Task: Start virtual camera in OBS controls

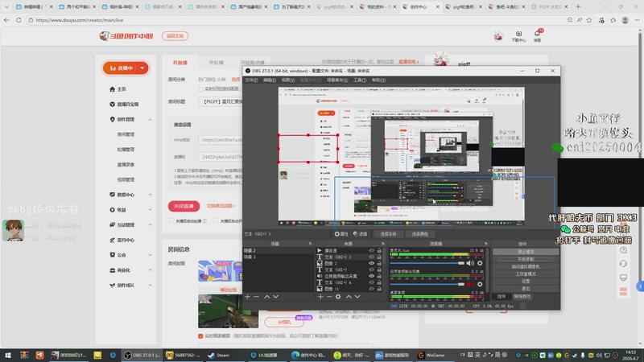Action: pyautogui.click(x=526, y=266)
